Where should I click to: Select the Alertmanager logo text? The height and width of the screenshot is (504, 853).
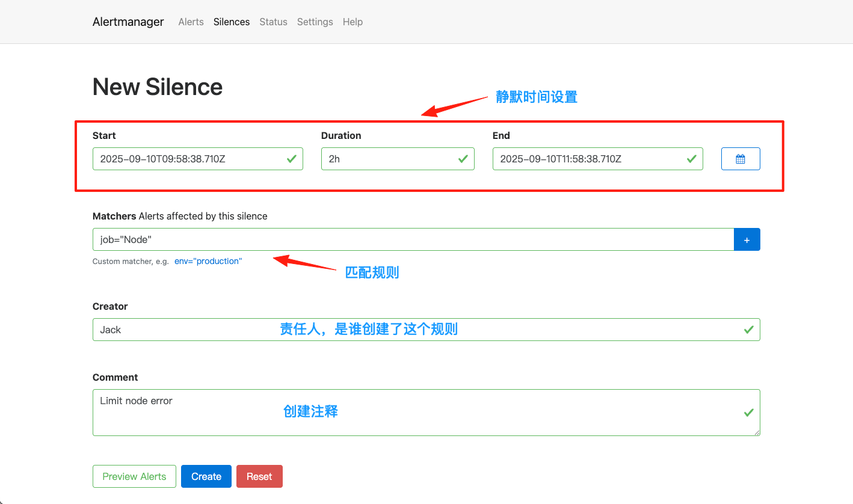pos(128,22)
